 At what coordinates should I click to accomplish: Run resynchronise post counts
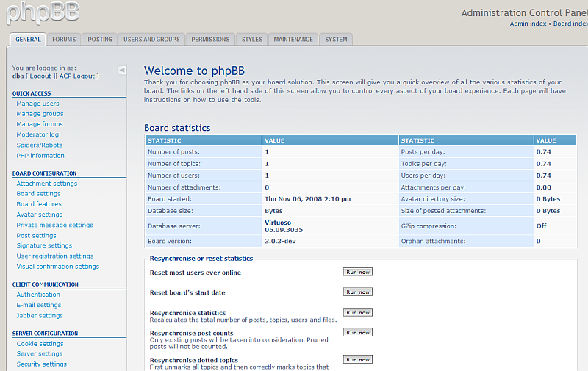(358, 332)
